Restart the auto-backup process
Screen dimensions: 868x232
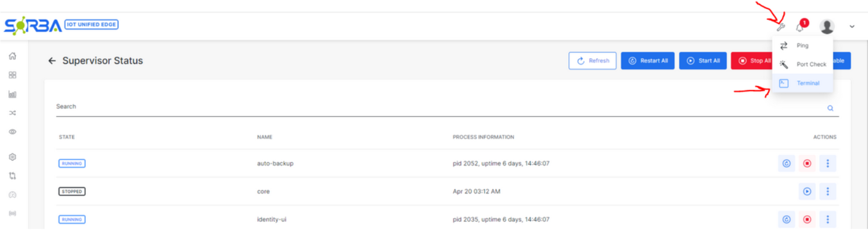coord(786,163)
